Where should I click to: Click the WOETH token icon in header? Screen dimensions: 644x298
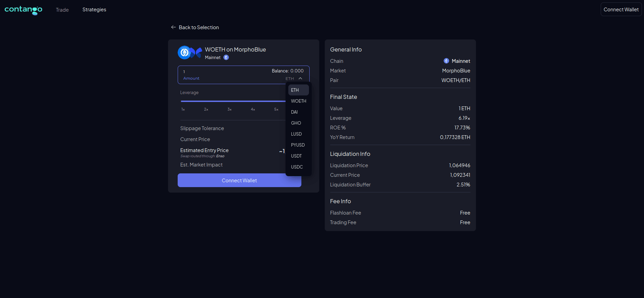184,53
